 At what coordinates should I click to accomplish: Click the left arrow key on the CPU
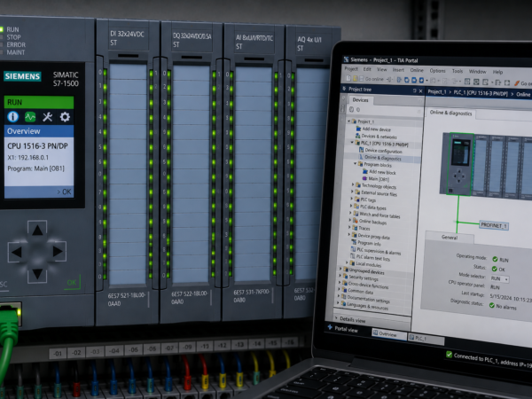(x=17, y=252)
